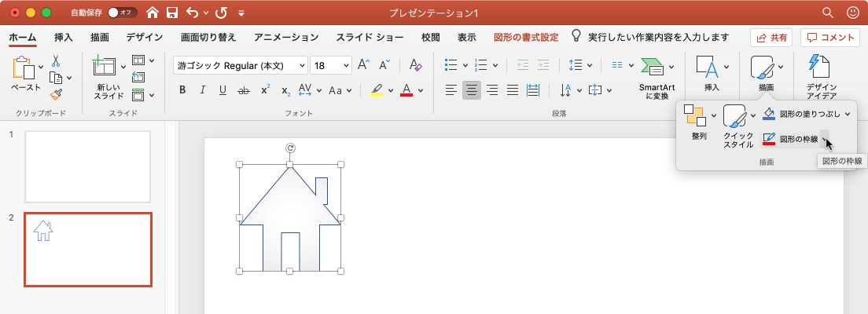Apply the red font color
Image resolution: width=868 pixels, height=314 pixels.
coord(407,90)
